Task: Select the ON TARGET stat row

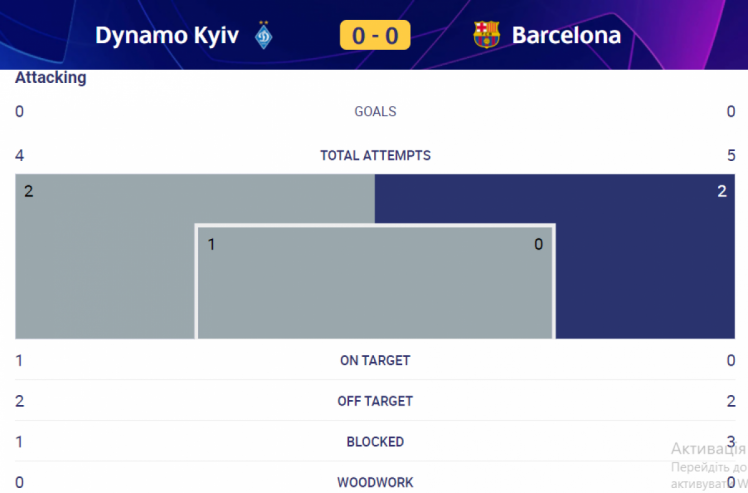Action: [x=375, y=360]
